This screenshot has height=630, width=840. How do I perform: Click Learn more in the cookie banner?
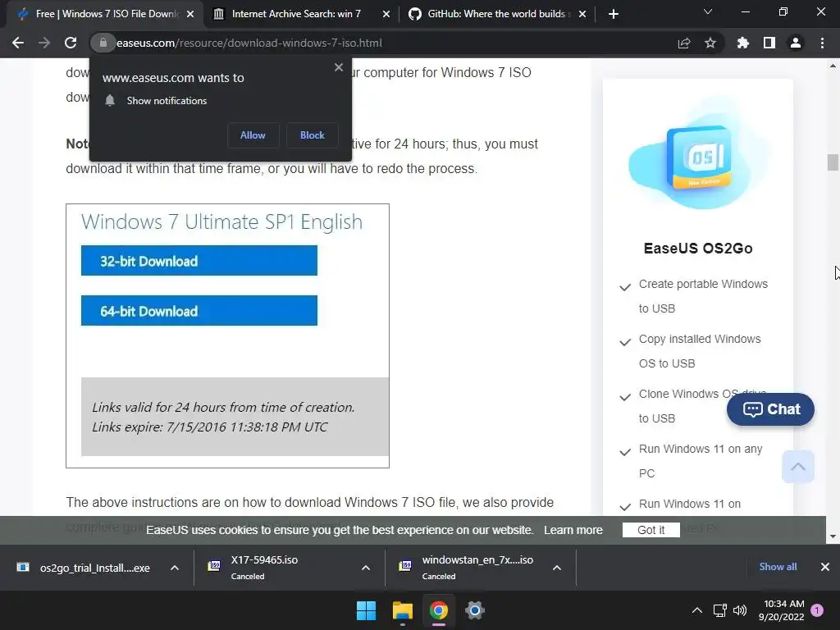[573, 530]
